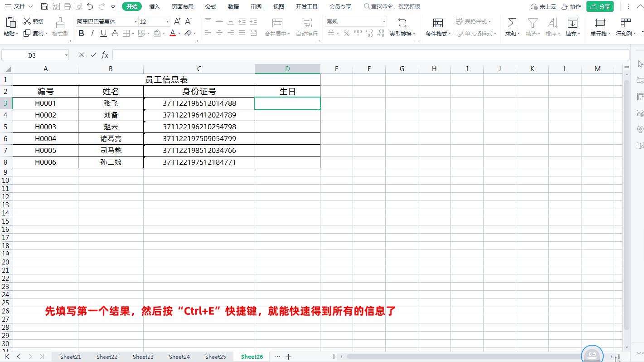Click the 求和 (AutoSum) icon
Viewport: 644px width, 362px height.
click(511, 27)
